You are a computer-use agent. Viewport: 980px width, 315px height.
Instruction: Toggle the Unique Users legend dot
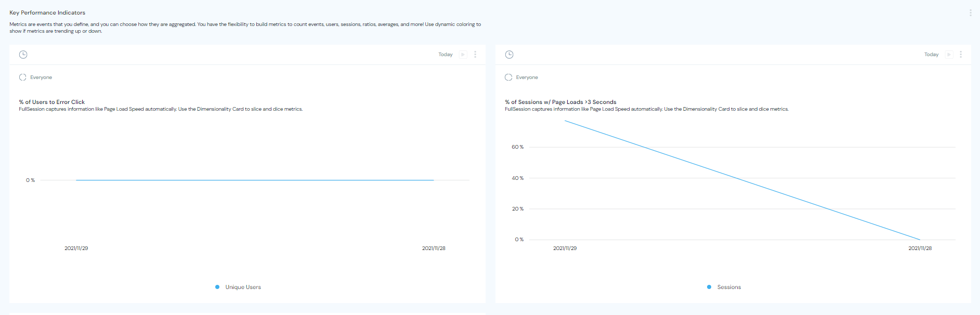[x=217, y=287]
